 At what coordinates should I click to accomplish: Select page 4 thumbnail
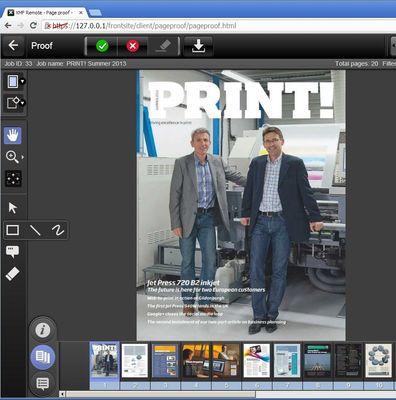[x=195, y=361]
